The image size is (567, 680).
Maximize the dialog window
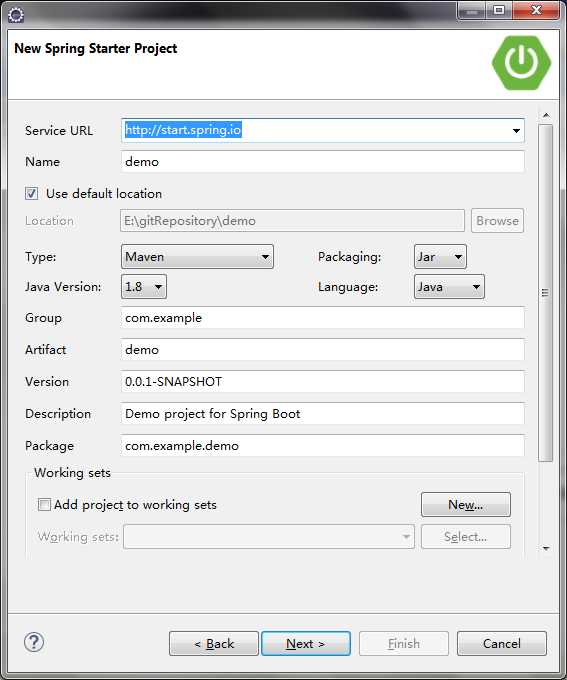click(x=499, y=10)
